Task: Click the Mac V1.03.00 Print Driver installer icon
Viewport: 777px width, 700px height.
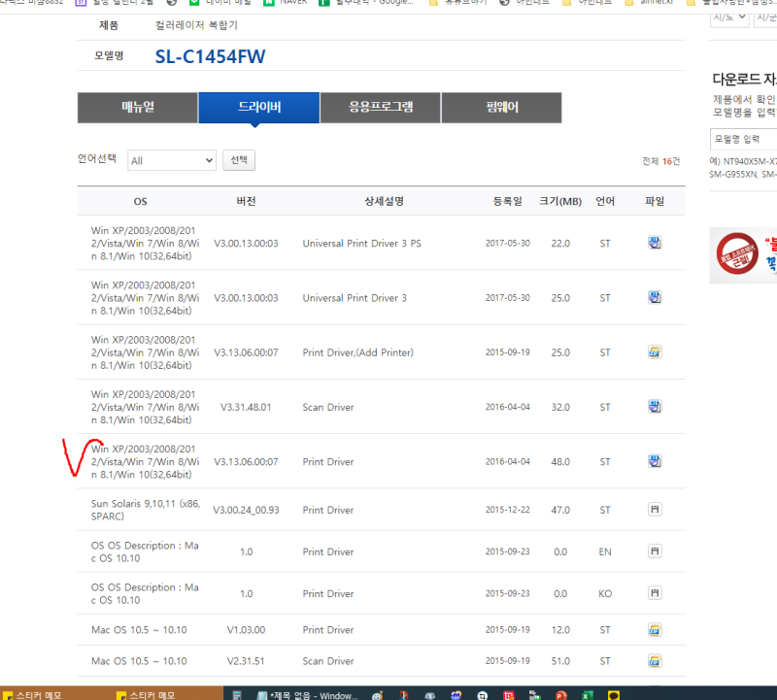Action: [x=655, y=629]
